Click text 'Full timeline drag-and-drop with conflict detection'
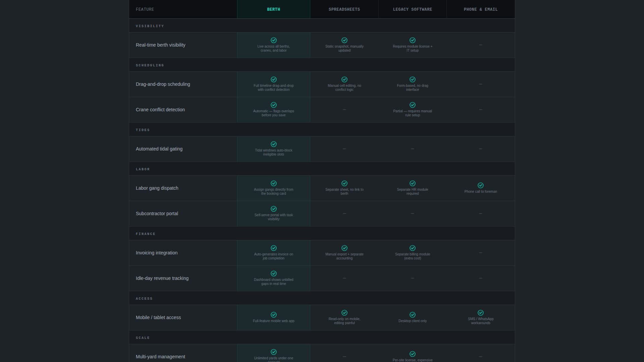Image resolution: width=644 pixels, height=362 pixels. (274, 88)
